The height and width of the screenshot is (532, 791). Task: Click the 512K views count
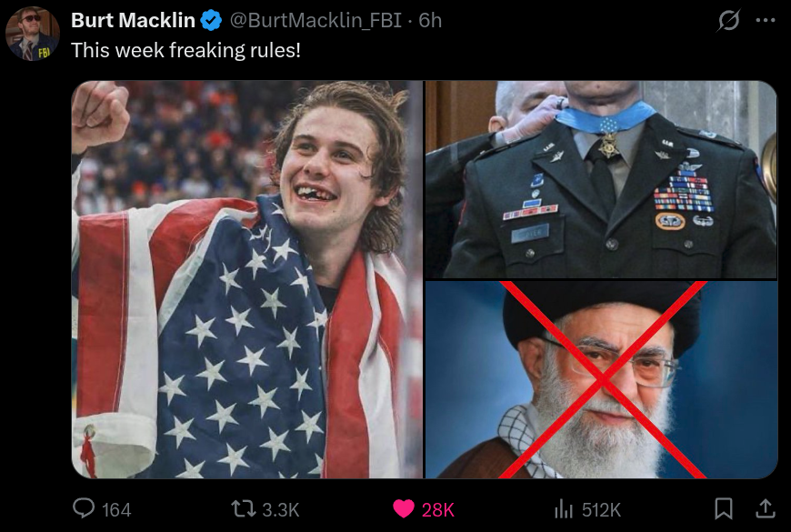(601, 510)
